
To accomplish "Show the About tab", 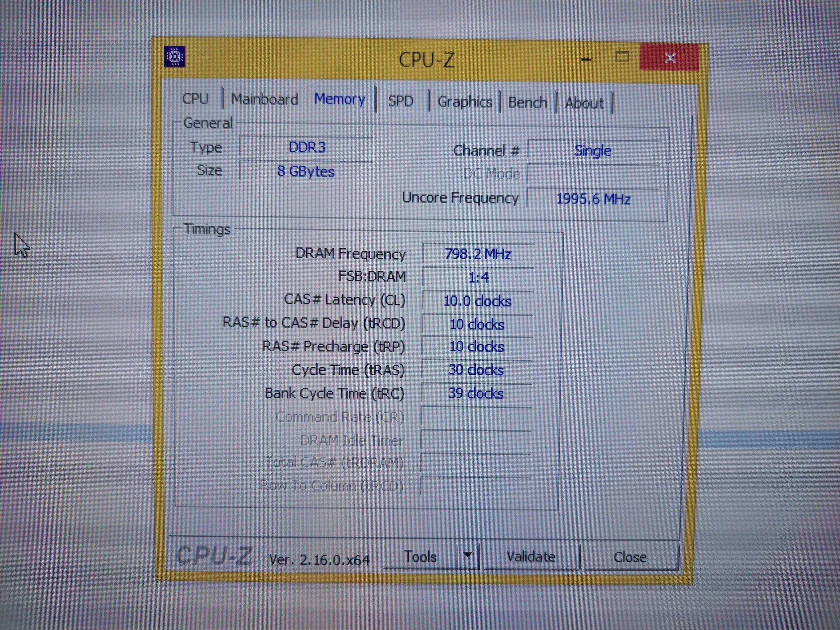I will tap(584, 103).
